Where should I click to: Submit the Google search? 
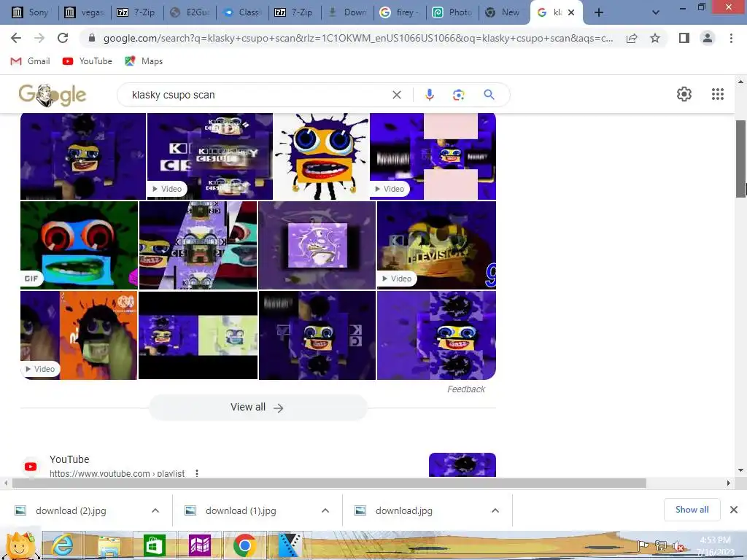[489, 95]
